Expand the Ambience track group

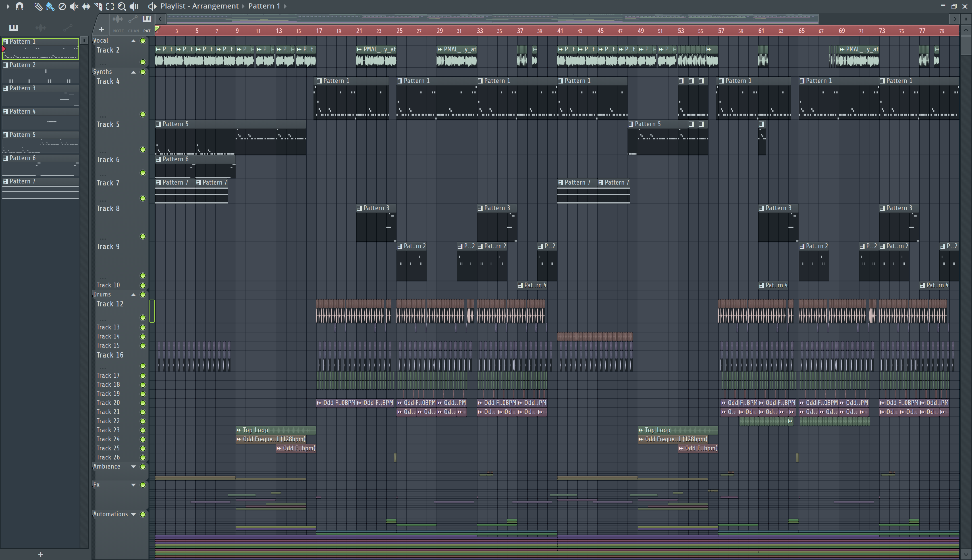[x=134, y=467]
